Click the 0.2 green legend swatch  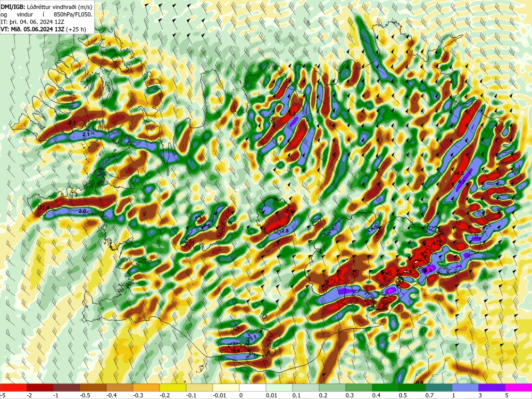click(x=332, y=388)
